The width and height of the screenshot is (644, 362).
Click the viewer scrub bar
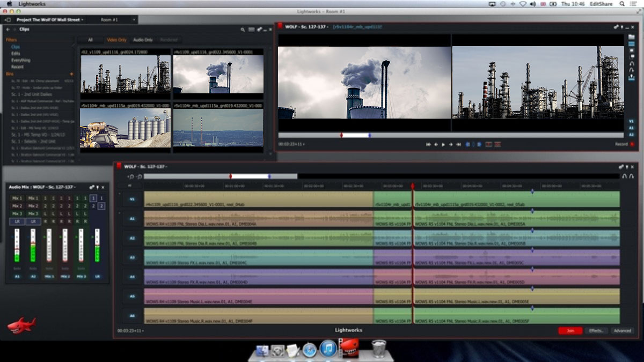click(x=451, y=135)
